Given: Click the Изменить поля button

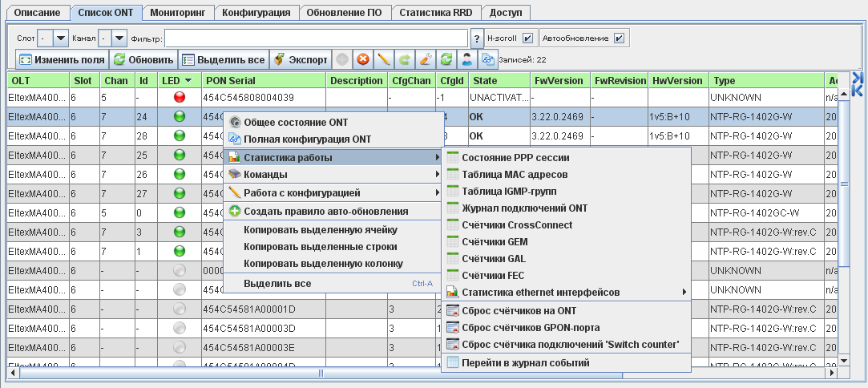Looking at the screenshot, I should pyautogui.click(x=62, y=59).
